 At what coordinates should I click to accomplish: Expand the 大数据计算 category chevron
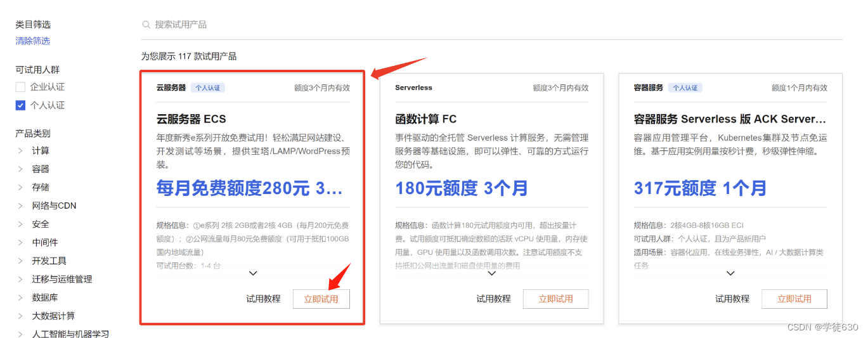click(x=21, y=316)
